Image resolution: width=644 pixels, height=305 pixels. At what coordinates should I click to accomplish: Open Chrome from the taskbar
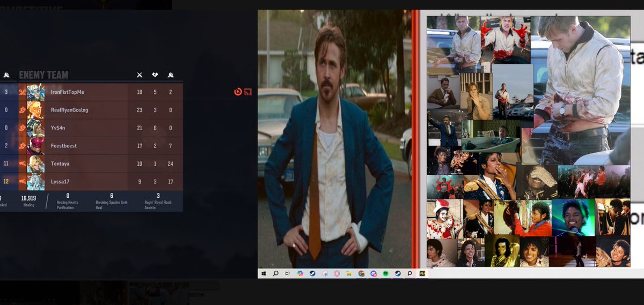pos(361,273)
